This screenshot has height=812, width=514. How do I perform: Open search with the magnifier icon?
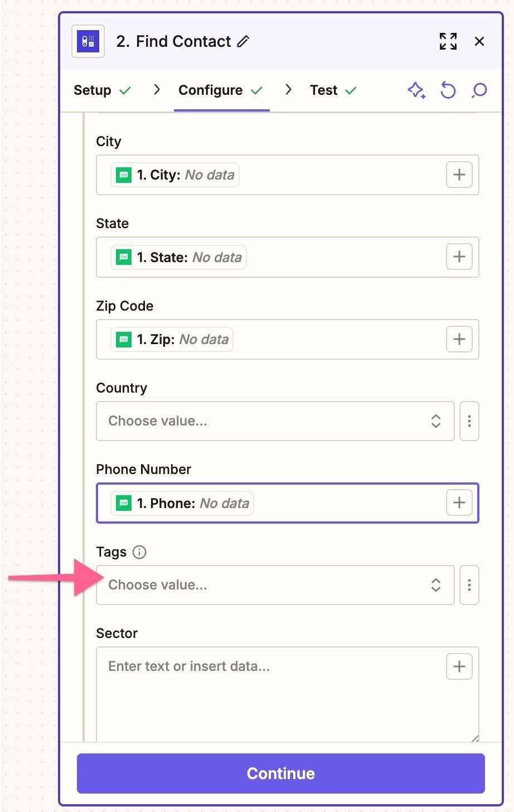pyautogui.click(x=478, y=90)
